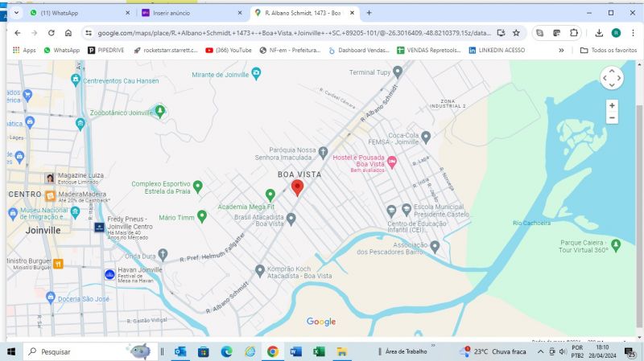Viewport: 644px width, 361px height.
Task: Expand the tab search dropdown arrow
Action: coord(16,13)
